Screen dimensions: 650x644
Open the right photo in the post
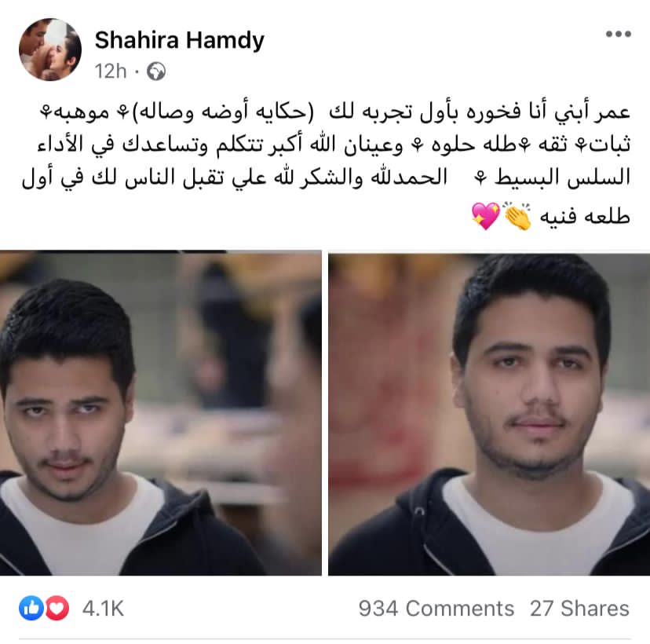pos(489,412)
